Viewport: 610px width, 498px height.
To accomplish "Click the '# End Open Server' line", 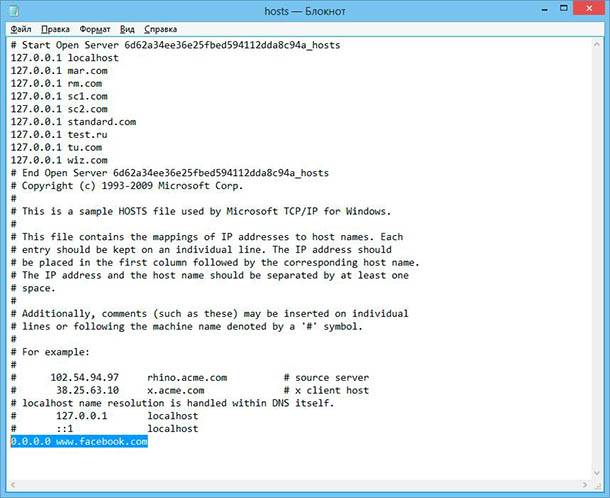I will (x=170, y=173).
